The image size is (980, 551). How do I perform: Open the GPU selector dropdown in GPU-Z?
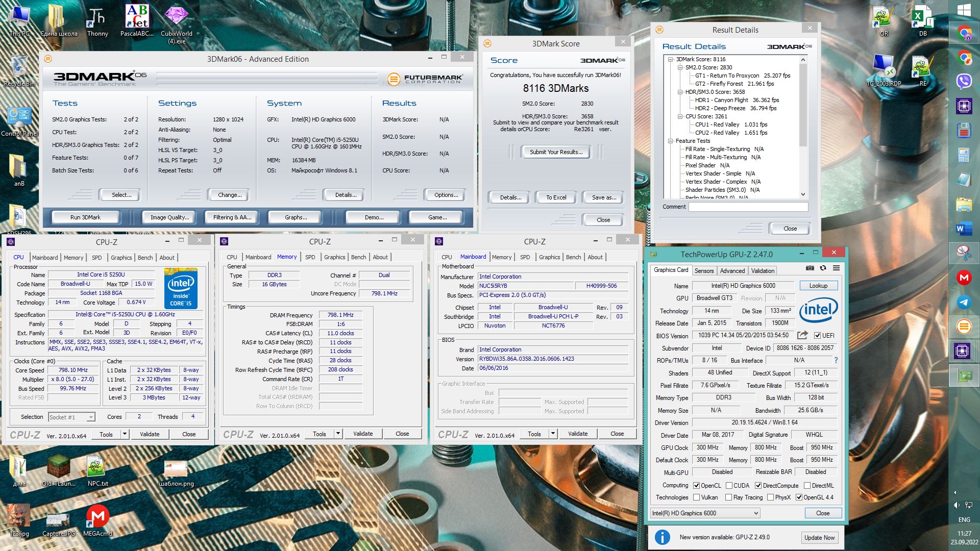click(705, 513)
